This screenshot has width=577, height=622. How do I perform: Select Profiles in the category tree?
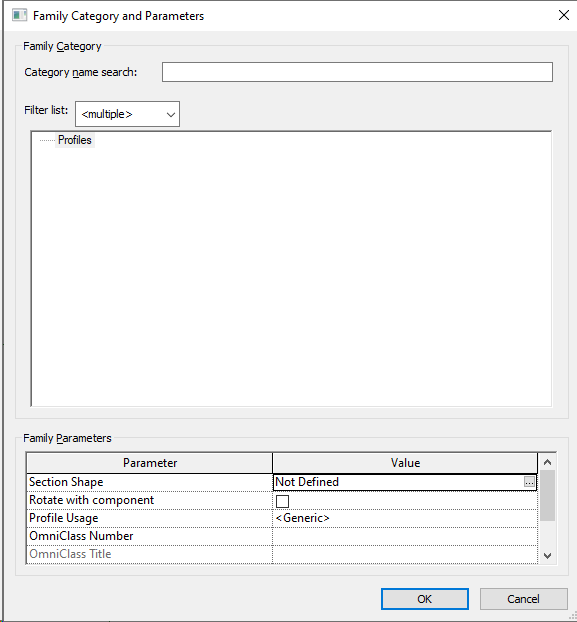pyautogui.click(x=75, y=140)
